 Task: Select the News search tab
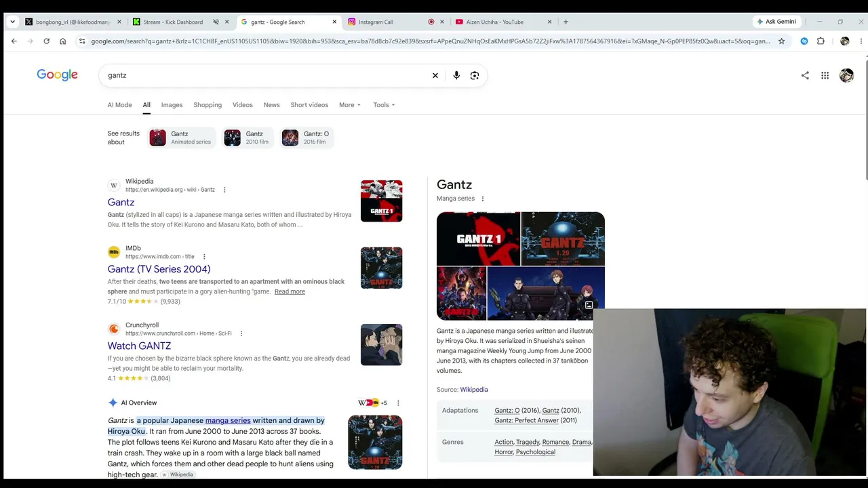coord(271,105)
